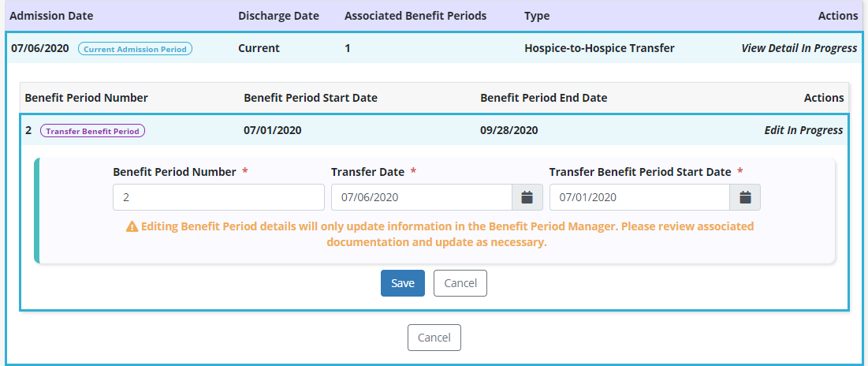
Task: Click the 09/28/2020 benefit period end date
Action: coord(509,130)
